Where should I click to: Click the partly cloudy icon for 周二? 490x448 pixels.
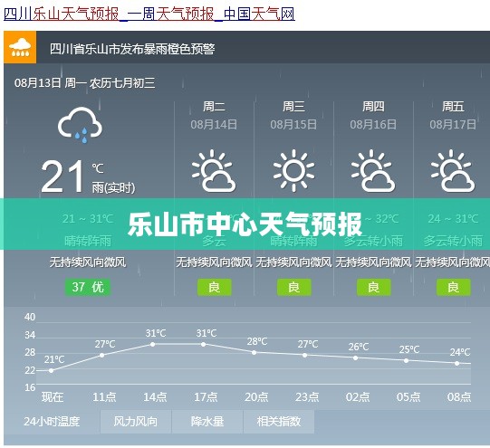[214, 170]
